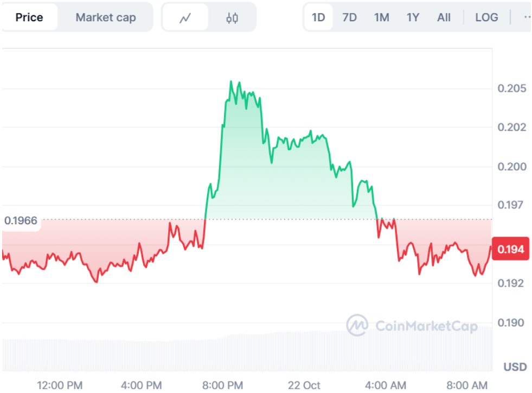Display All time price data
This screenshot has width=532, height=393.
coord(444,17)
